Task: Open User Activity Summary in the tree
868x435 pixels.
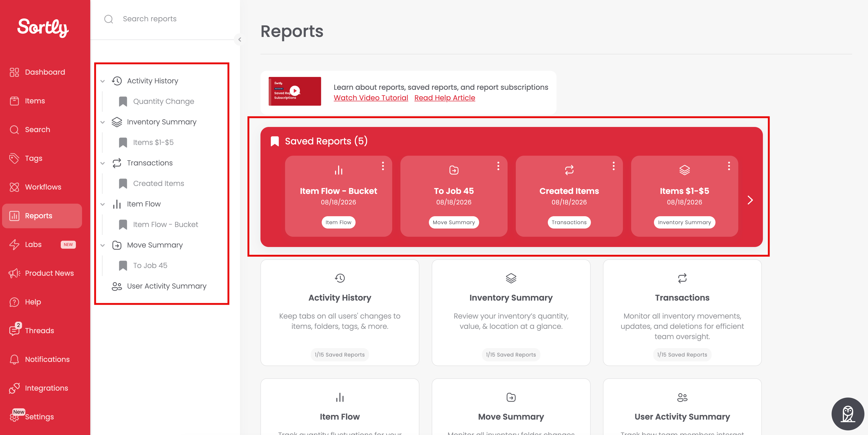Action: [166, 286]
